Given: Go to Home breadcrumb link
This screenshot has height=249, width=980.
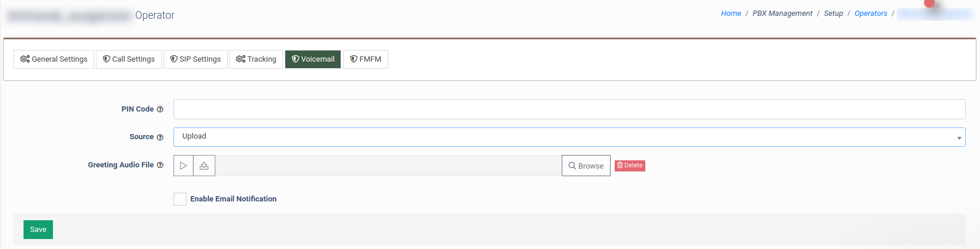Looking at the screenshot, I should [x=731, y=14].
